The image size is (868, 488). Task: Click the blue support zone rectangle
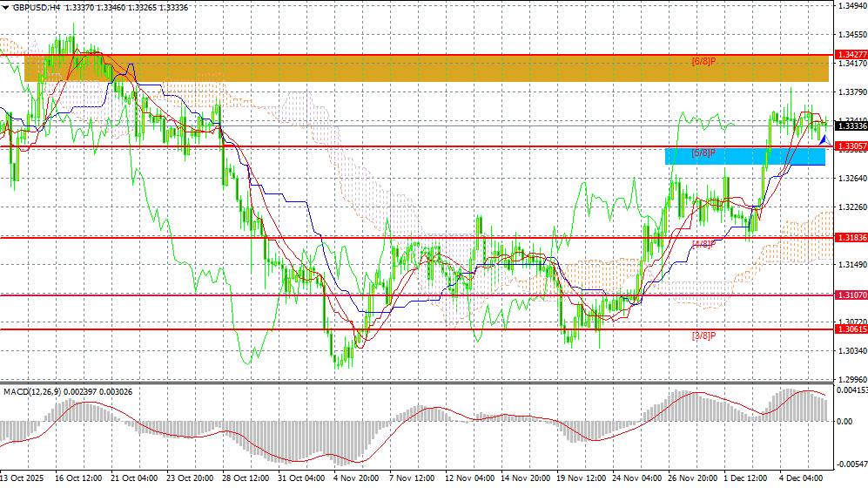coord(745,156)
